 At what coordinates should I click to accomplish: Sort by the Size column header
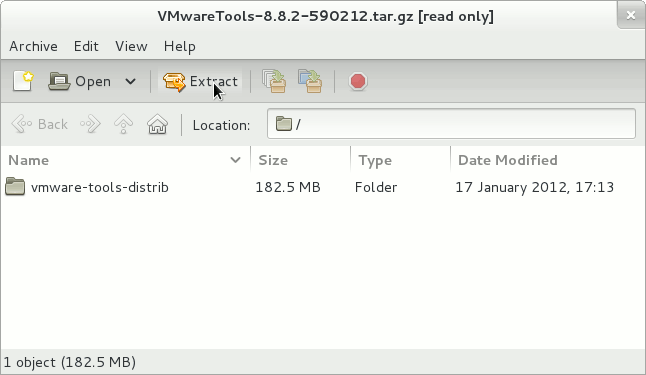[x=300, y=160]
